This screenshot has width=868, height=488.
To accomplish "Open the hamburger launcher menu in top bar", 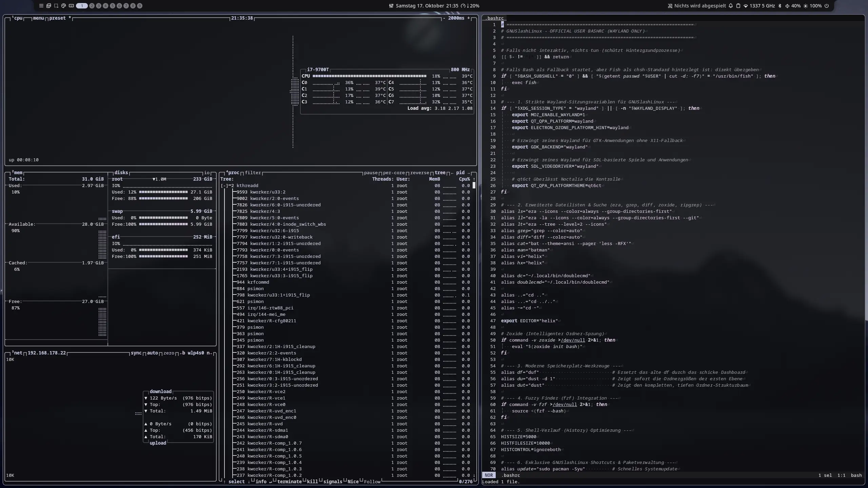I will [41, 6].
